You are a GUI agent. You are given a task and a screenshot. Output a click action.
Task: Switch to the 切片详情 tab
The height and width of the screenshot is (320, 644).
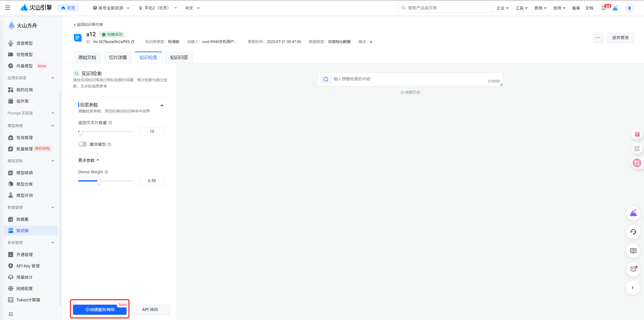tap(118, 58)
